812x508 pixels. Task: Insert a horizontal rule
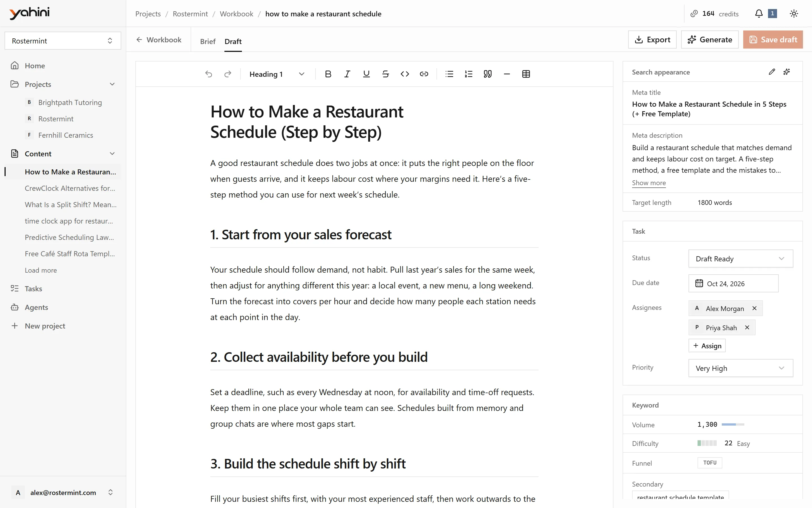tap(507, 74)
